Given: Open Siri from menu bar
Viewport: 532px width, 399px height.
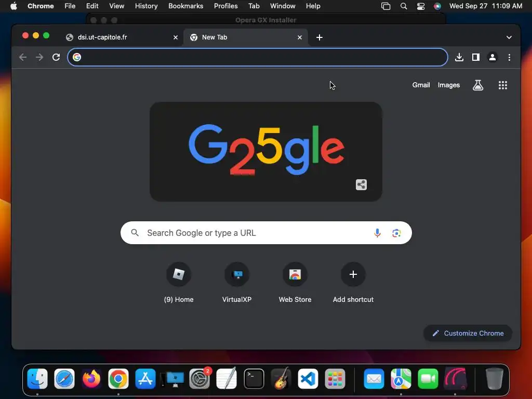Looking at the screenshot, I should tap(437, 6).
